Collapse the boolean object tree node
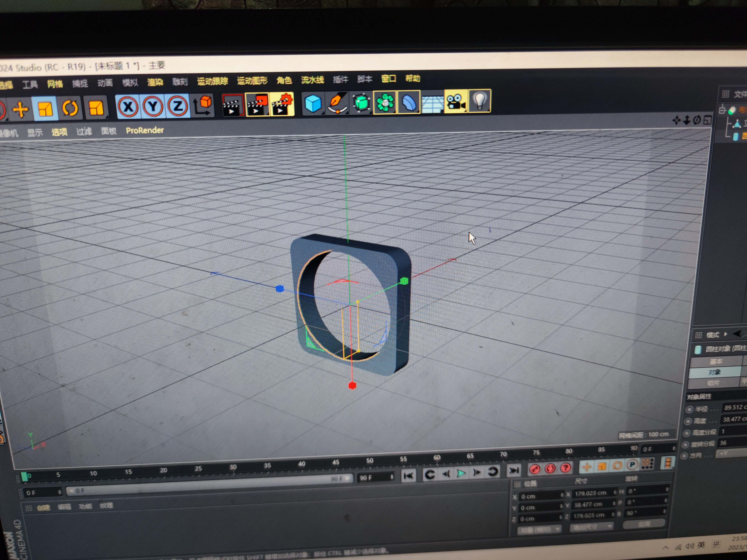 (x=722, y=110)
